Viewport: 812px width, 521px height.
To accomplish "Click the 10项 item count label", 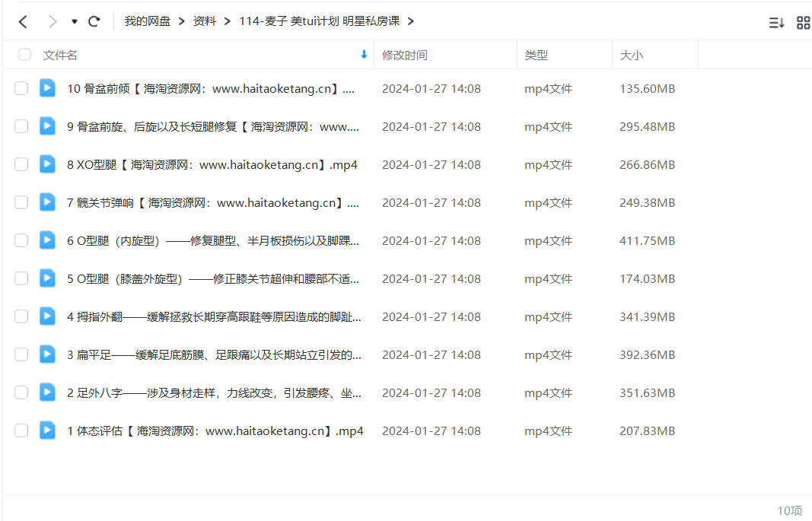I will (x=789, y=510).
